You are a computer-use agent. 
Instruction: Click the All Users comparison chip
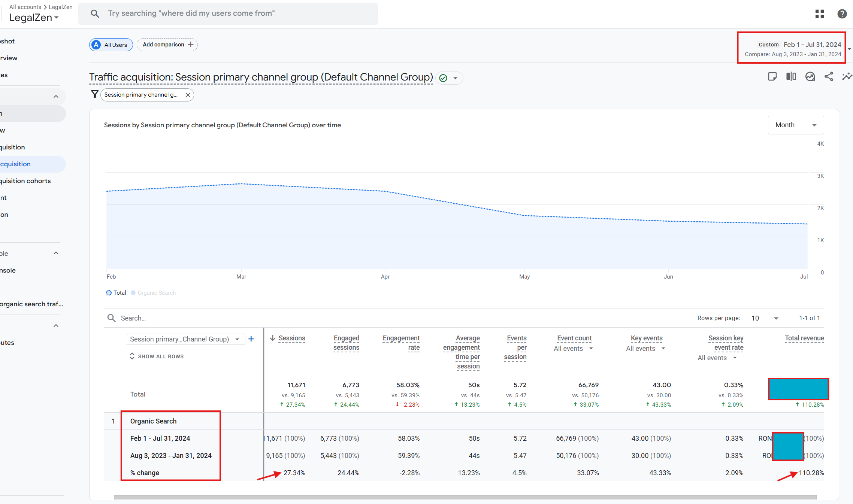click(x=111, y=45)
